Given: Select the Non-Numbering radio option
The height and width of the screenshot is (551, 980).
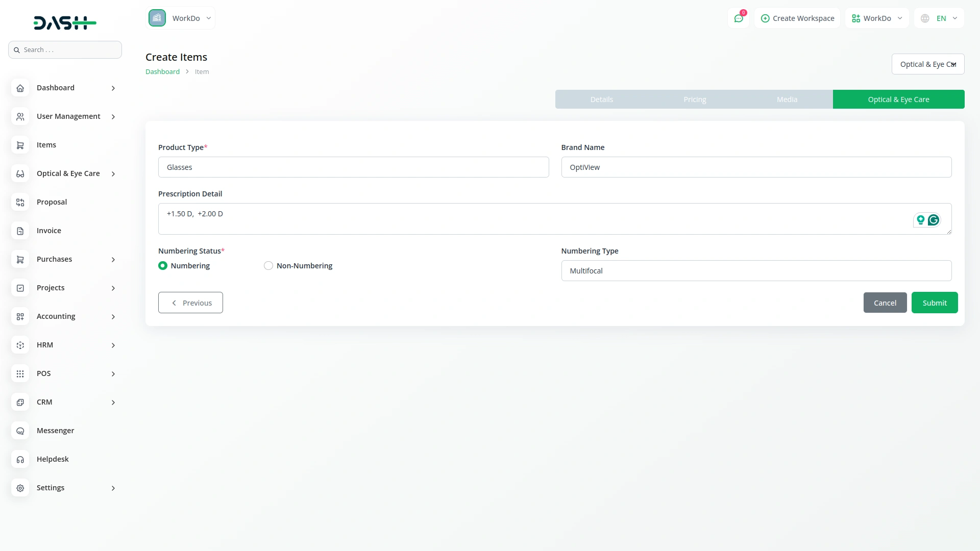Looking at the screenshot, I should [x=268, y=266].
